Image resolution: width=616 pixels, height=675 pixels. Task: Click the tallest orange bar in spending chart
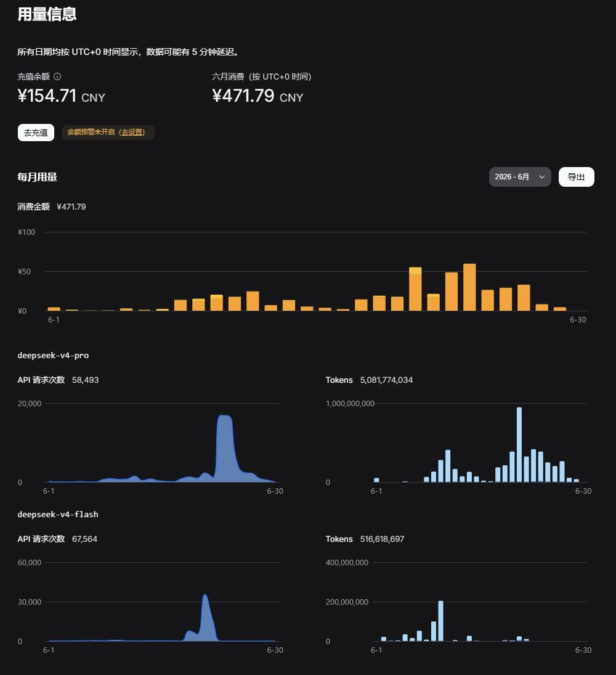pos(469,287)
